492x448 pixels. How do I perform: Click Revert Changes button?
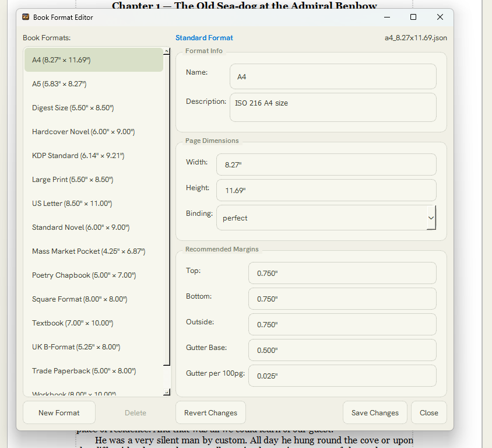click(210, 412)
